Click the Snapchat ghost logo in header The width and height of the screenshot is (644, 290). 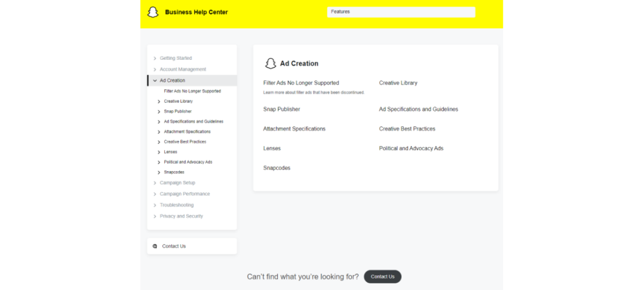pyautogui.click(x=153, y=12)
